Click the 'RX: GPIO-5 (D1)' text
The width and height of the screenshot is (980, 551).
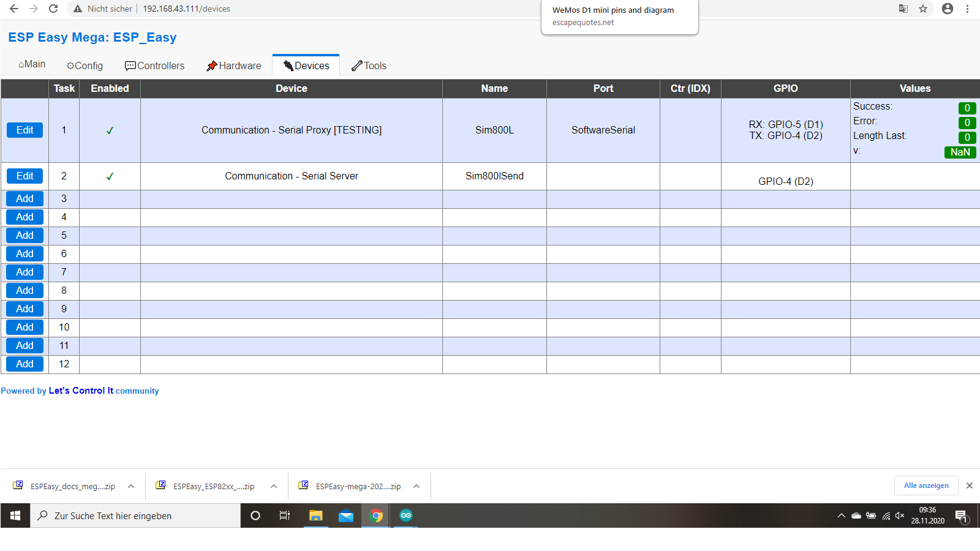click(x=786, y=124)
